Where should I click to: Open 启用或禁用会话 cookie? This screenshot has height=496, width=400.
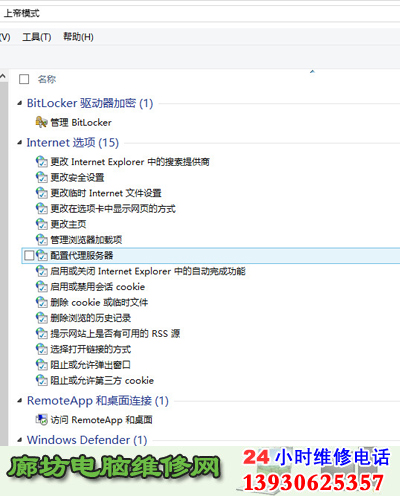point(98,287)
